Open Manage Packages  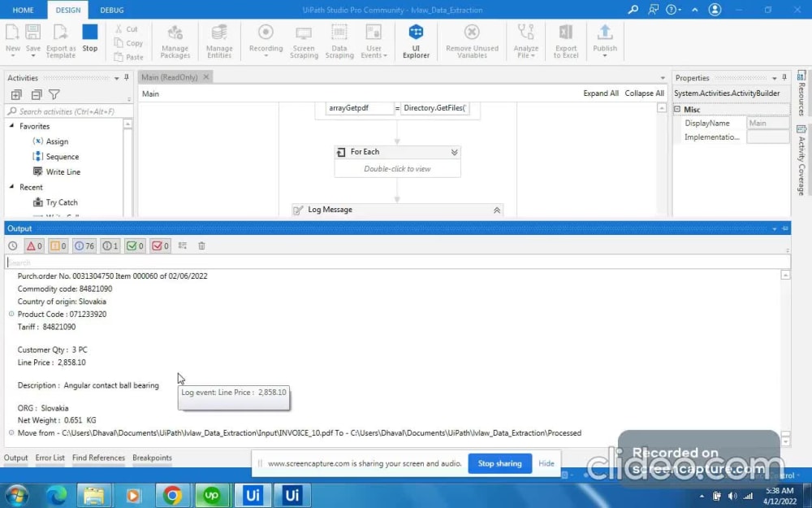tap(175, 41)
